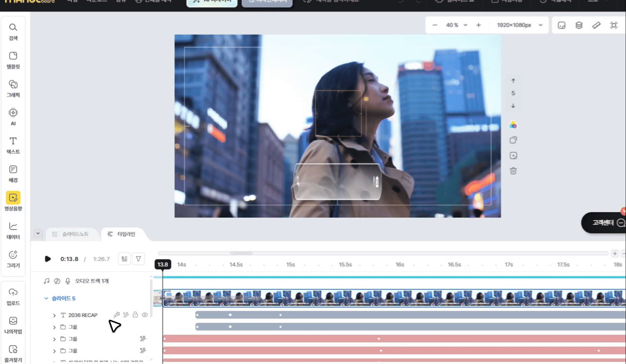Switch to the 슬라이드노트 tab
Viewport: 626px width, 364px height.
pyautogui.click(x=71, y=234)
